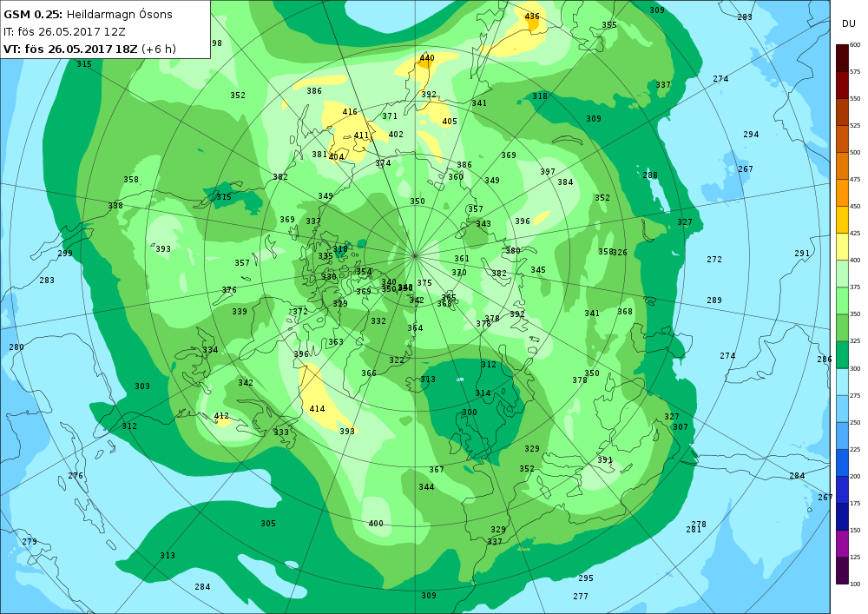This screenshot has height=614, width=868.
Task: Click the 391 map value
Action: (605, 460)
